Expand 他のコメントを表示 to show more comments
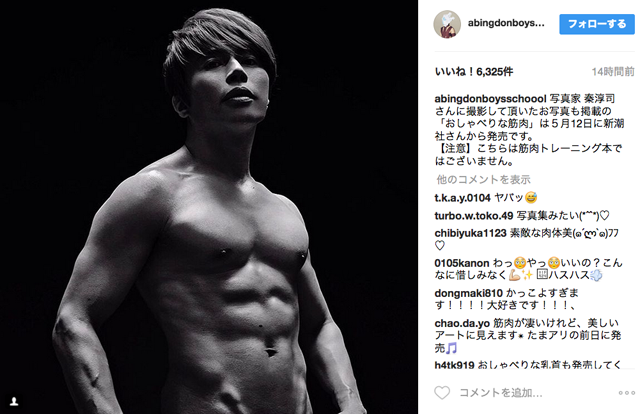The image size is (640, 414). (484, 179)
